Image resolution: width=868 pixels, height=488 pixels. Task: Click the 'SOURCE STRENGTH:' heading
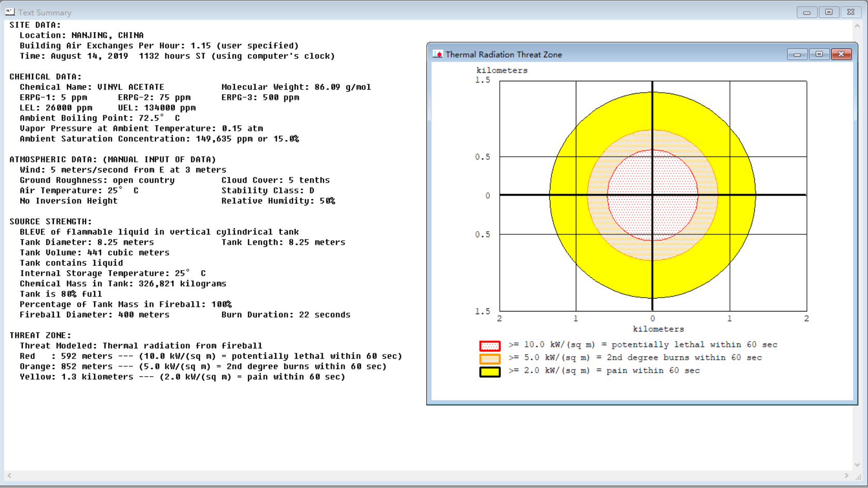pos(51,221)
